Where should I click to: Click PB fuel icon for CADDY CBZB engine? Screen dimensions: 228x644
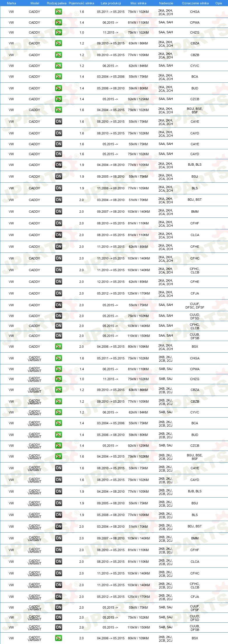pos(59,55)
